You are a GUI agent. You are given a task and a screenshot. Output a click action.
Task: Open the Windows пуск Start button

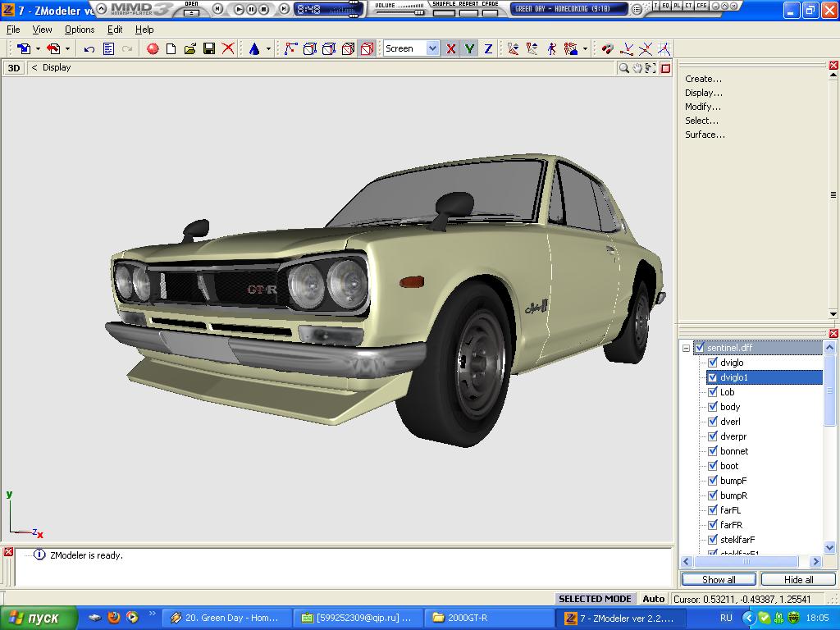[38, 618]
